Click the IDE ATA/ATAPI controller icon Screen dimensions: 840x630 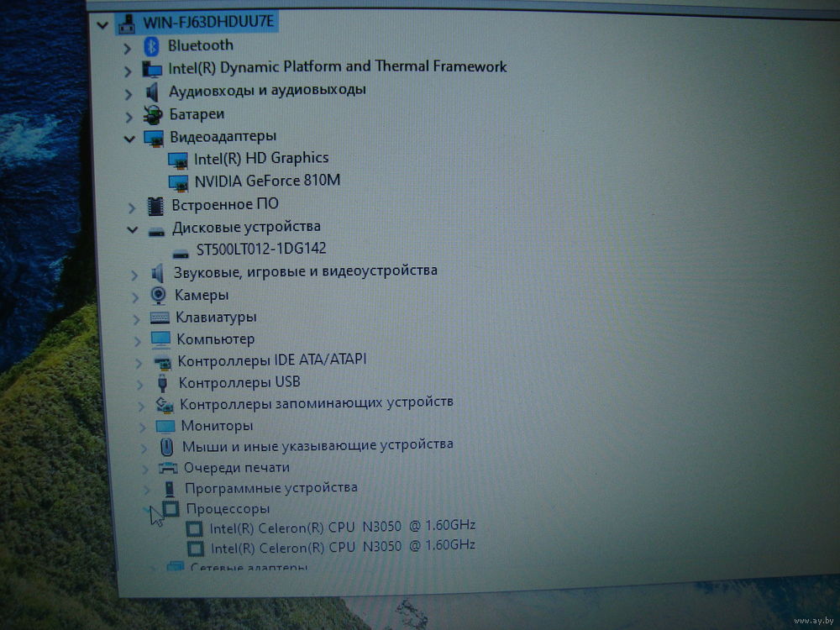point(162,363)
